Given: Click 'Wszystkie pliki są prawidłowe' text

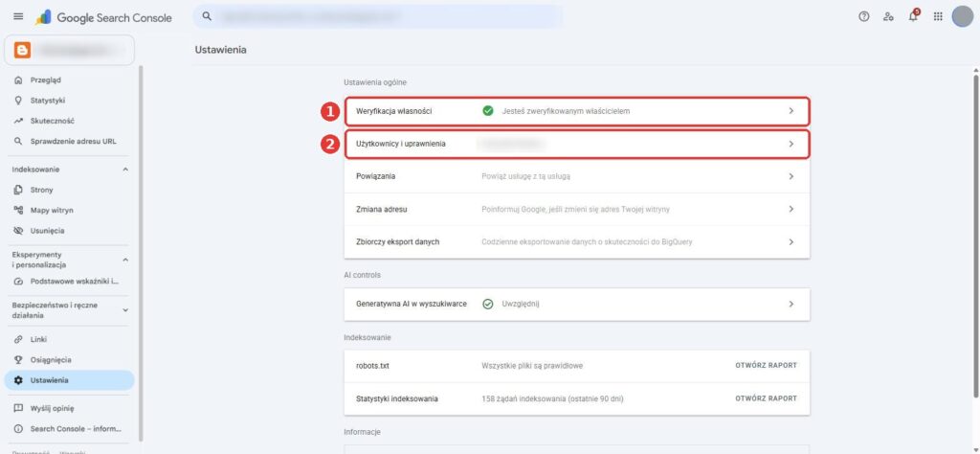Looking at the screenshot, I should click(x=532, y=365).
